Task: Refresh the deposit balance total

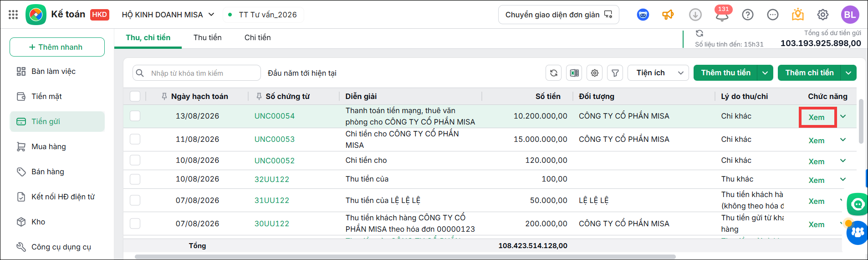Action: pyautogui.click(x=700, y=33)
